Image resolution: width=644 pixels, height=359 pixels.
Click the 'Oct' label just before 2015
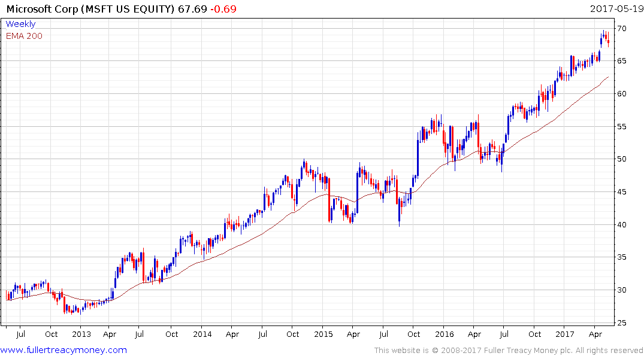coord(293,334)
